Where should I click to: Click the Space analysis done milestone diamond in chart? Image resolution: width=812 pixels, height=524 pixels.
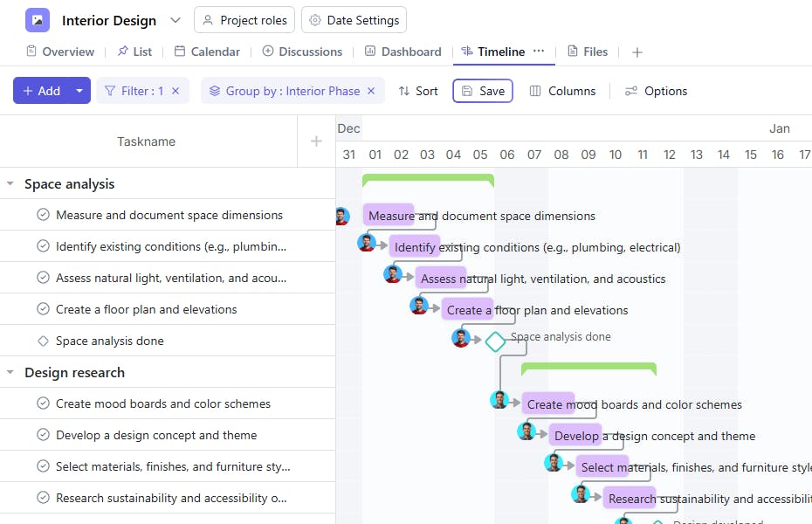(x=496, y=341)
